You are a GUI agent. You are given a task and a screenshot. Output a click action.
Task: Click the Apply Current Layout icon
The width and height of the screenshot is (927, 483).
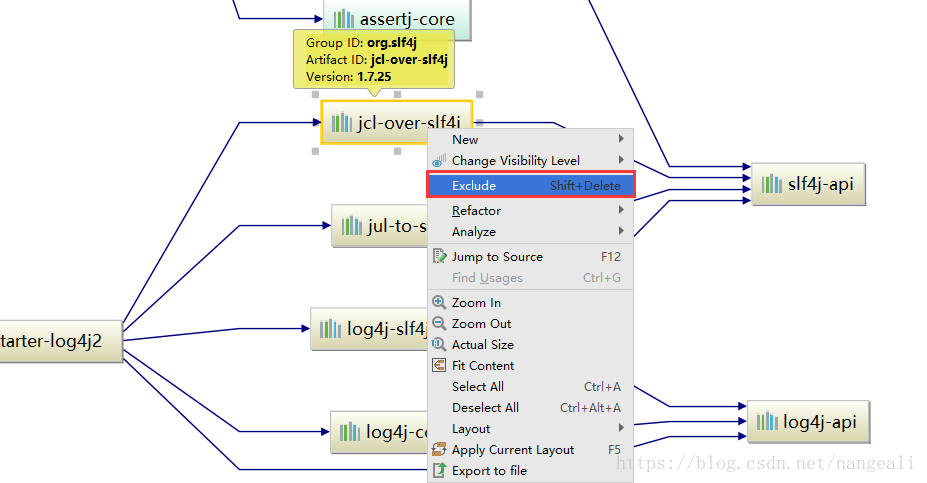(439, 449)
